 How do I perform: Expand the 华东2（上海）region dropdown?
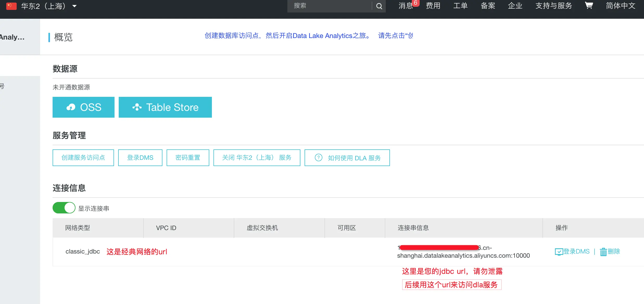pos(74,6)
